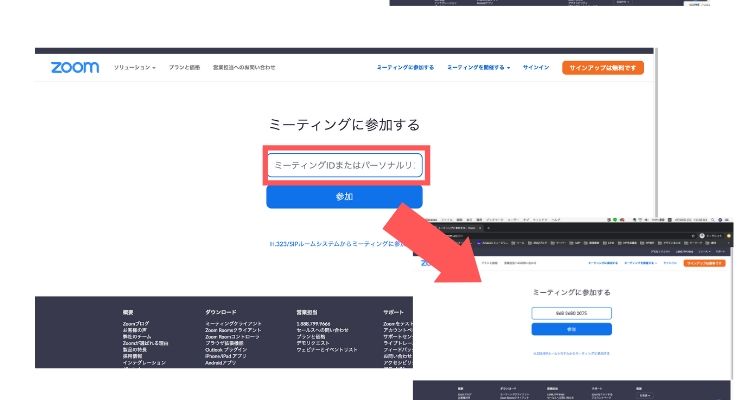Click H.323/SIP link in small browser window
The height and width of the screenshot is (400, 750).
pyautogui.click(x=572, y=354)
